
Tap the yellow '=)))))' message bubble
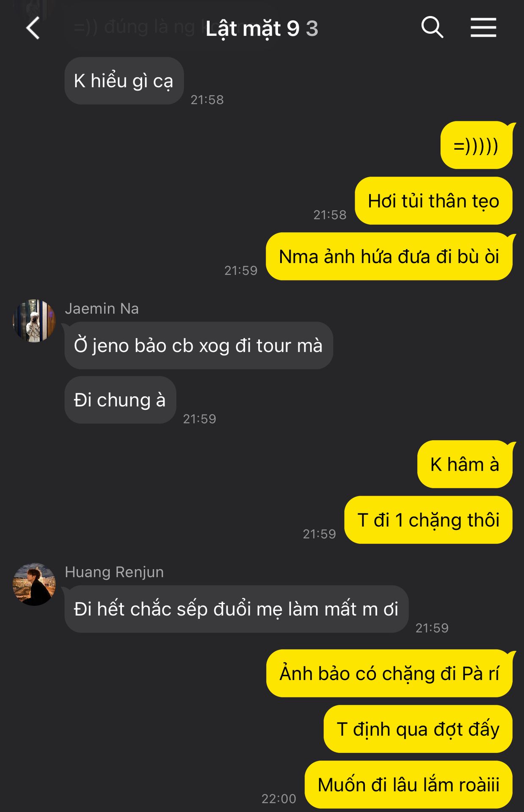[x=476, y=145]
